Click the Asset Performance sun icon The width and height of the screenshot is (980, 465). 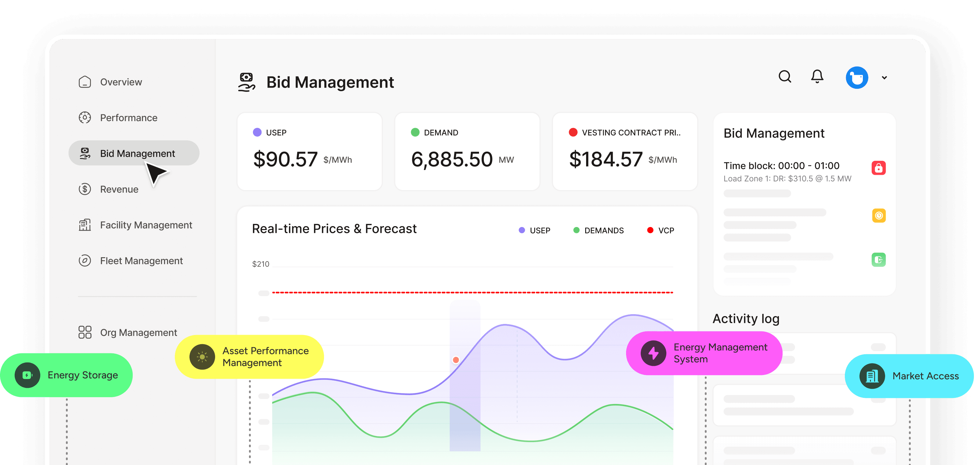tap(202, 357)
